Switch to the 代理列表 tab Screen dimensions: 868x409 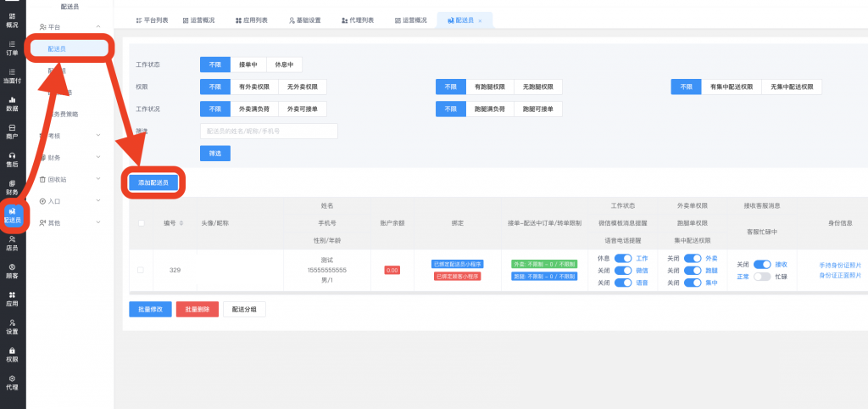click(357, 20)
